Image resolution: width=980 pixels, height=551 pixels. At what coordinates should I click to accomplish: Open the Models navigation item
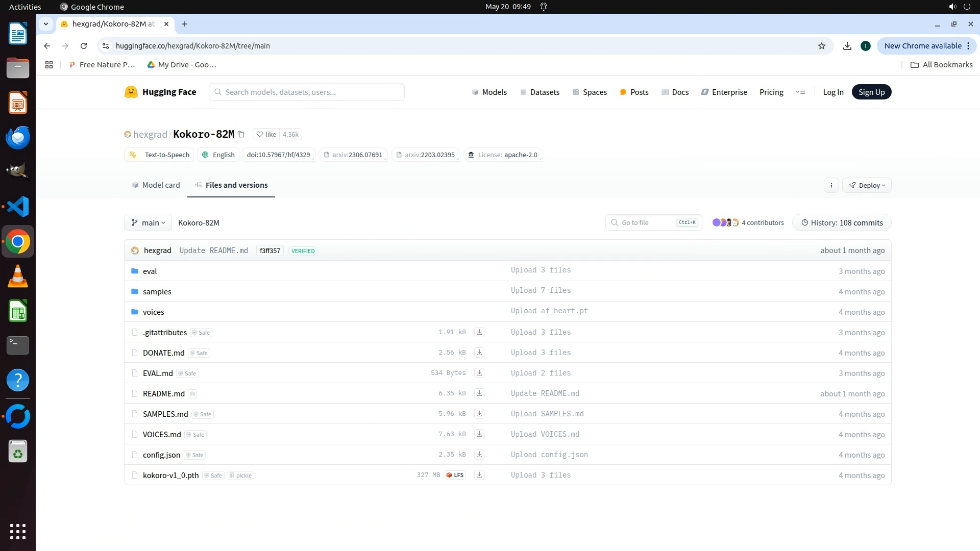(489, 92)
